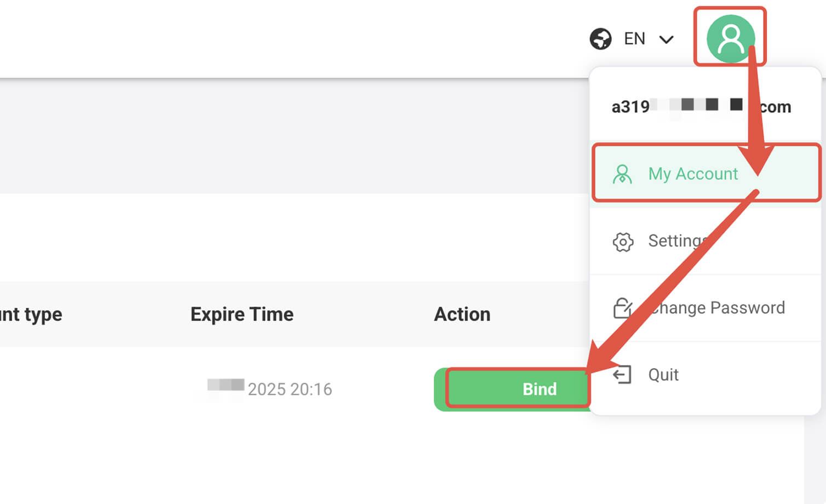
Task: Expand the EN language dropdown chevron
Action: pos(667,39)
